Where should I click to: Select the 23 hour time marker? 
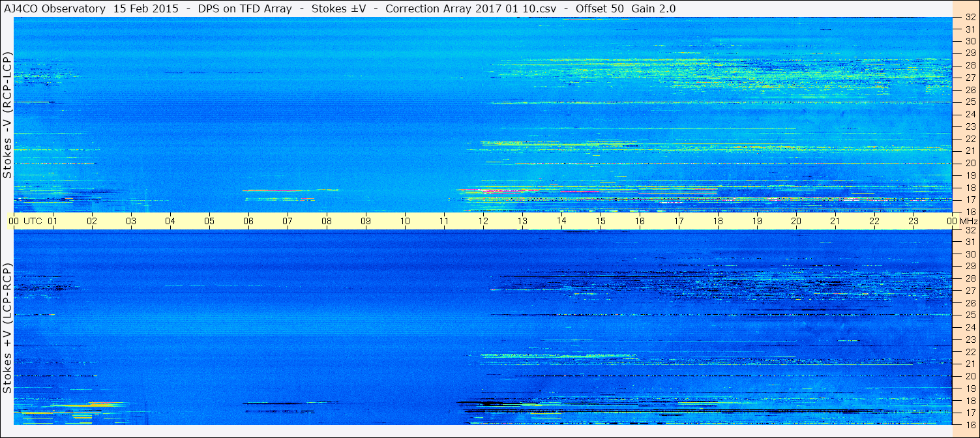click(x=913, y=221)
